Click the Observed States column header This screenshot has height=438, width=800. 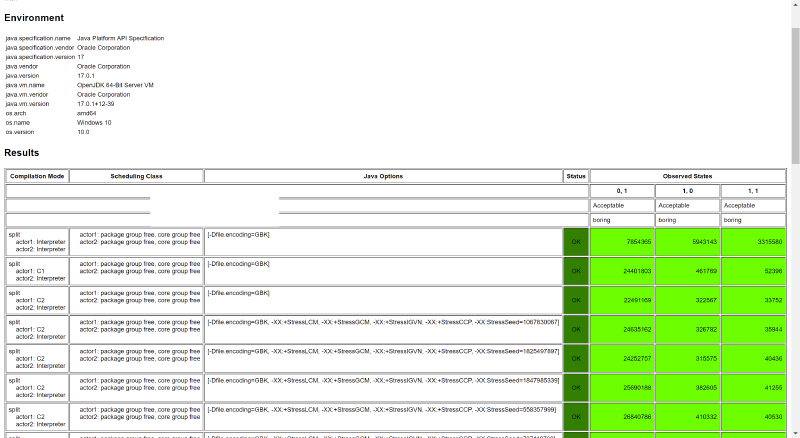pyautogui.click(x=688, y=176)
